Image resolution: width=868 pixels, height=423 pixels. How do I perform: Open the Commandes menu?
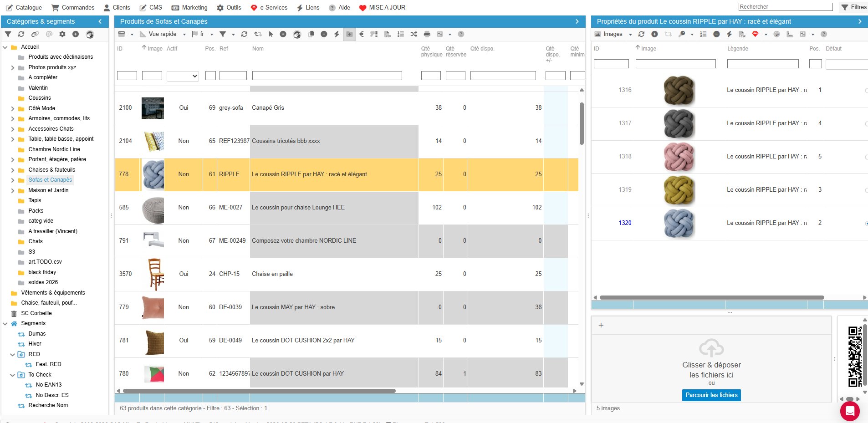click(73, 7)
